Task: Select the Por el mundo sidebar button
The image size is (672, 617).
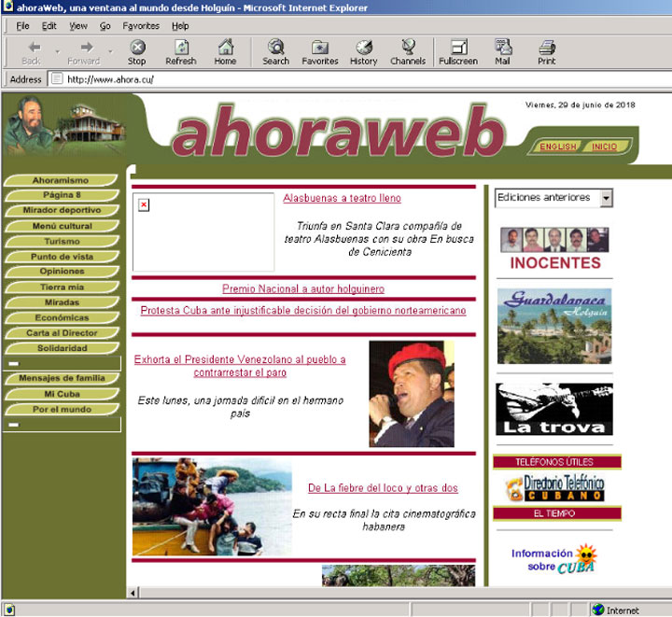Action: (62, 409)
